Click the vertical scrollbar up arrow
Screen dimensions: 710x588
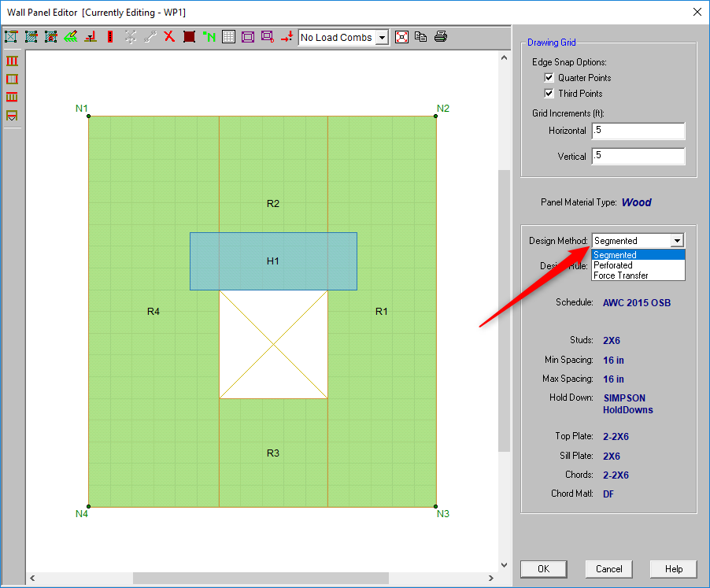click(504, 57)
